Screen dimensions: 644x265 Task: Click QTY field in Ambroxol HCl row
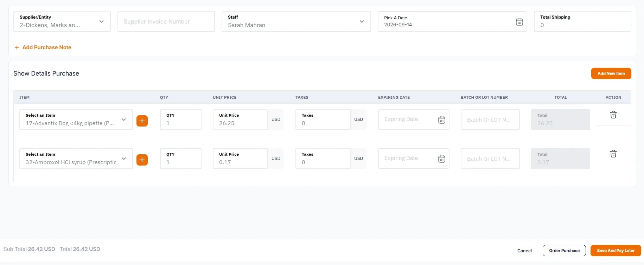coord(181,159)
